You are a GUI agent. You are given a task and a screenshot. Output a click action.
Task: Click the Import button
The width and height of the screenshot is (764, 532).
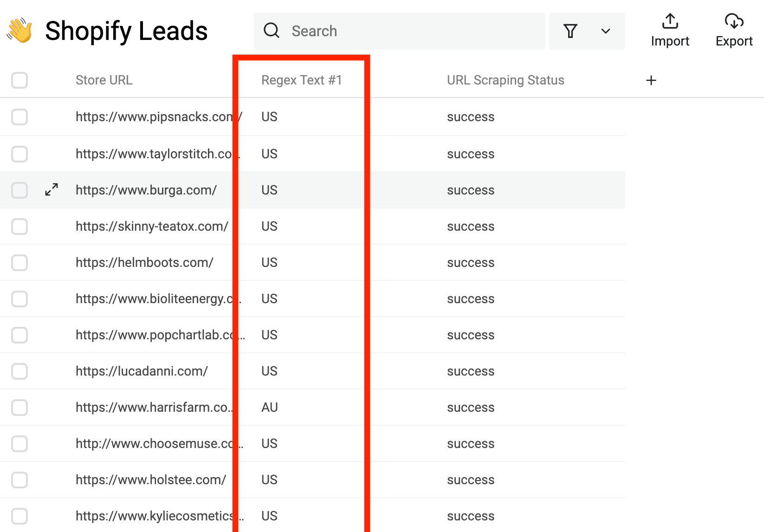point(670,41)
